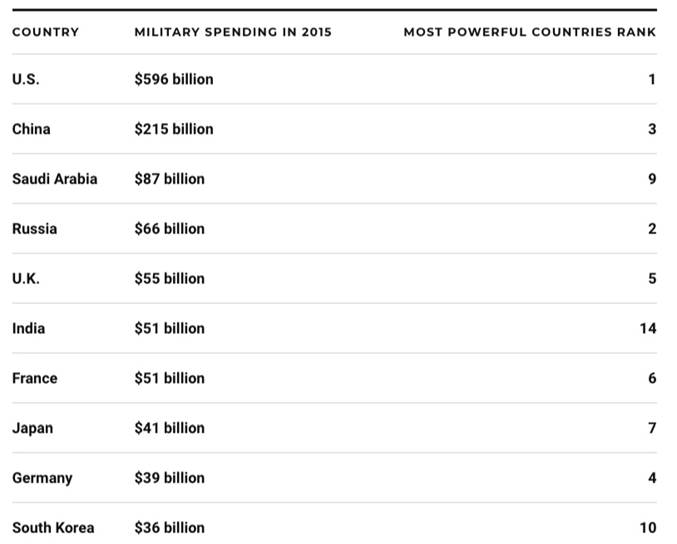Select the U.K. country cell
The height and width of the screenshot is (544, 677).
[26, 279]
